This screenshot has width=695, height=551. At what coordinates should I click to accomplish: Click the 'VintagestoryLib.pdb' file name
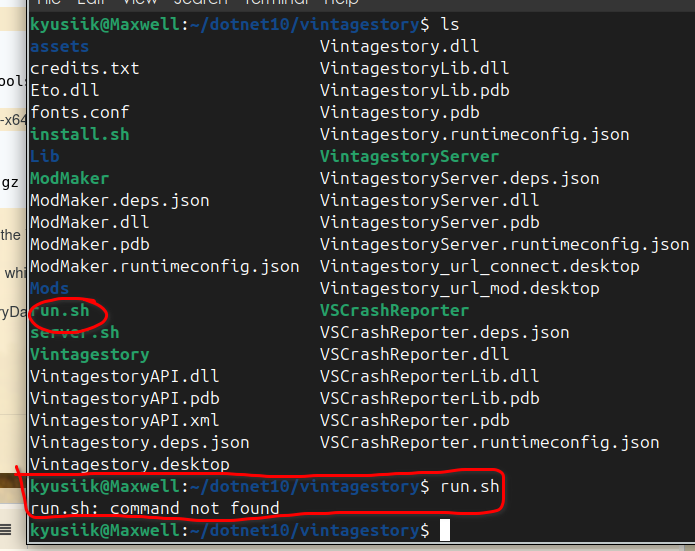tap(414, 90)
